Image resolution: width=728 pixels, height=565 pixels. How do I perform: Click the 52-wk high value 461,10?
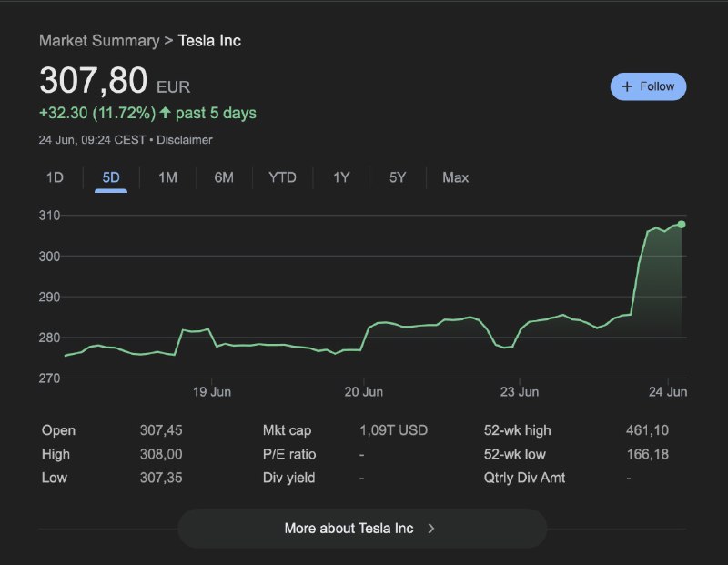647,430
